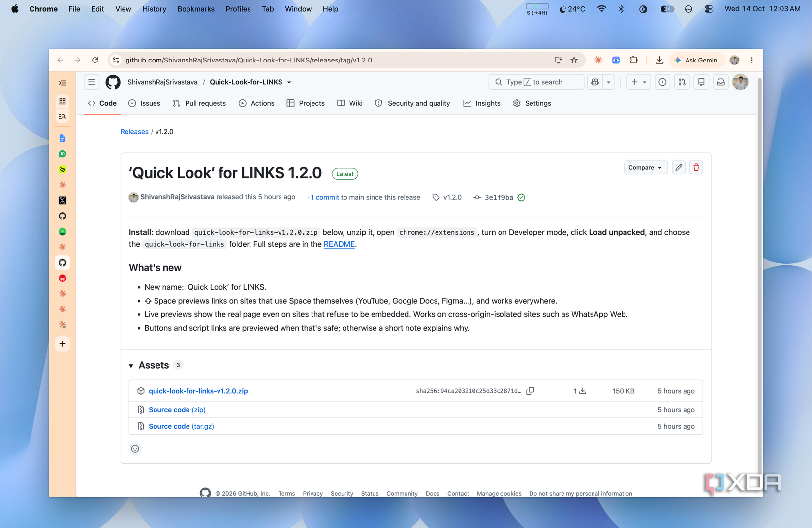Click the GitHub Octocat logo in header
The width and height of the screenshot is (812, 528).
(x=113, y=82)
